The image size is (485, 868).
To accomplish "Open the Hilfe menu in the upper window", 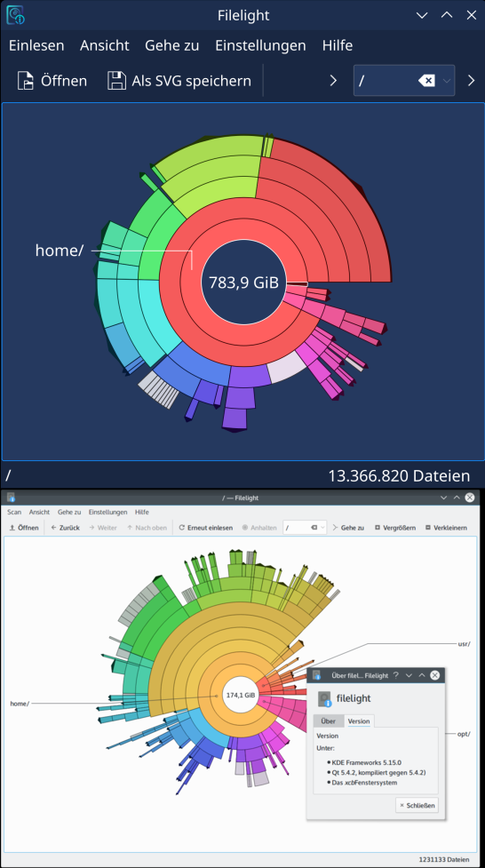I will point(338,45).
